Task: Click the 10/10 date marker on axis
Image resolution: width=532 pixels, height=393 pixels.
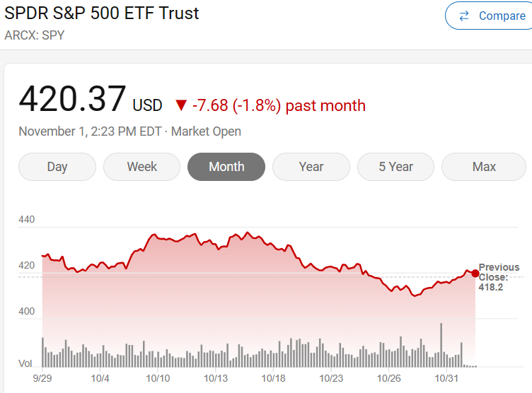Action: tap(158, 378)
